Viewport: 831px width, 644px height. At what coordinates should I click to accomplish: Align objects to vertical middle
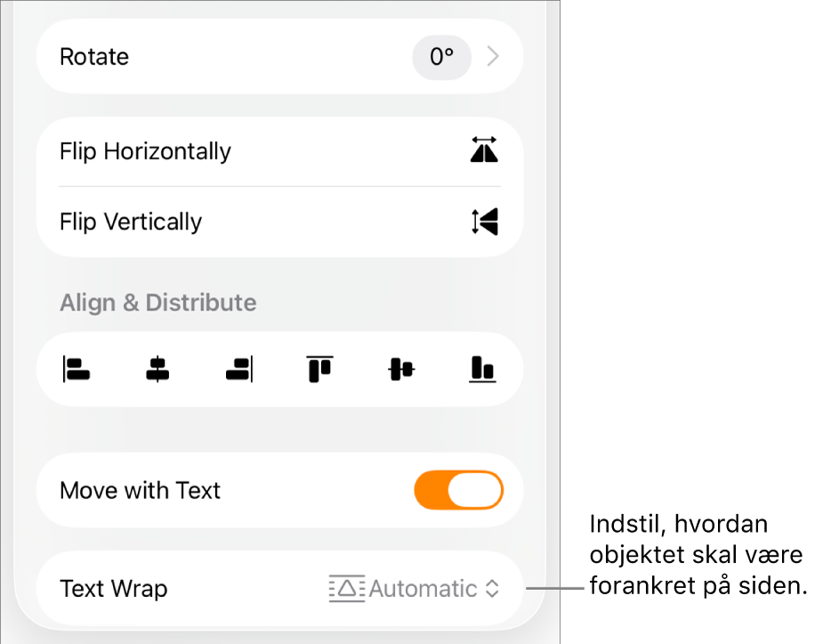coord(401,369)
